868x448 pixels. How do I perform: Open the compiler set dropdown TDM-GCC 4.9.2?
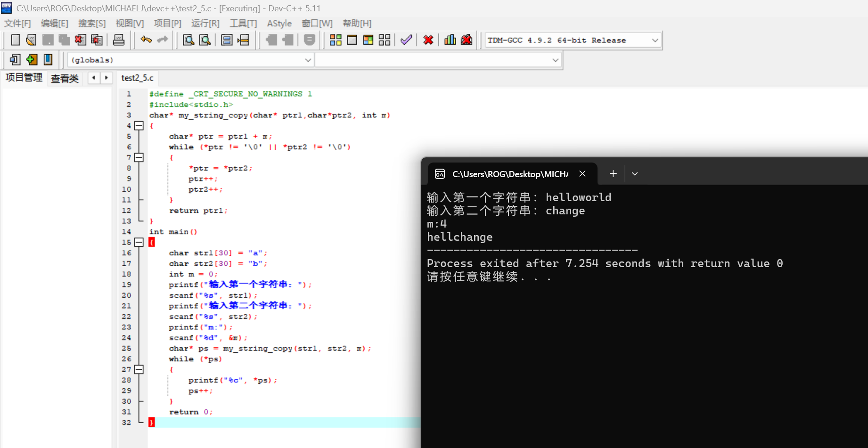pyautogui.click(x=573, y=40)
